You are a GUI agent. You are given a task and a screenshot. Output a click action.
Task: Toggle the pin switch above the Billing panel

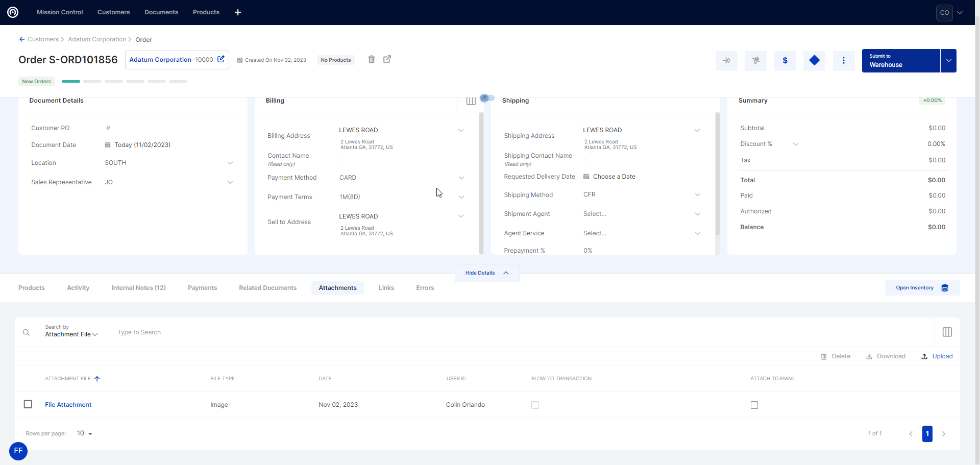click(x=487, y=98)
